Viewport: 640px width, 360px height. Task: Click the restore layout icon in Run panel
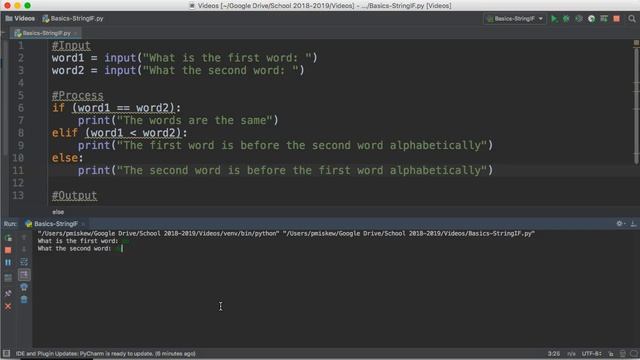[8, 278]
